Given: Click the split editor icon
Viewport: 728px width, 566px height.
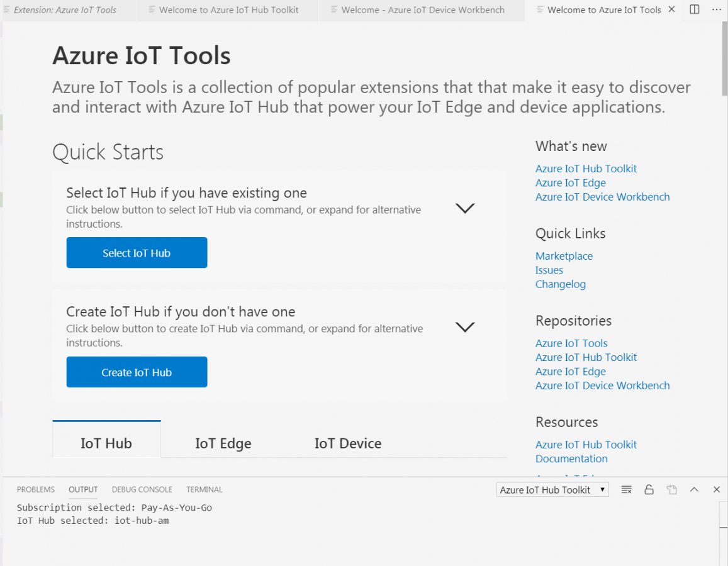Looking at the screenshot, I should point(695,9).
